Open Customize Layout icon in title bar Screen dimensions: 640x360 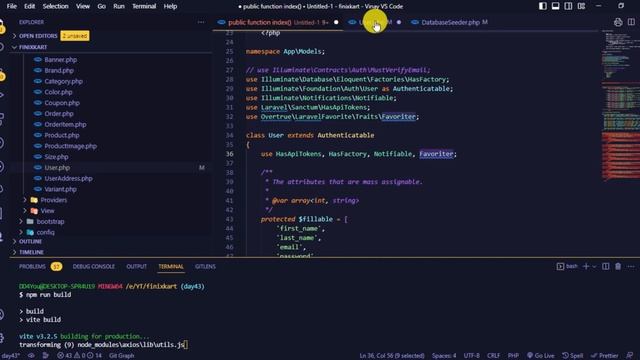pyautogui.click(x=581, y=6)
